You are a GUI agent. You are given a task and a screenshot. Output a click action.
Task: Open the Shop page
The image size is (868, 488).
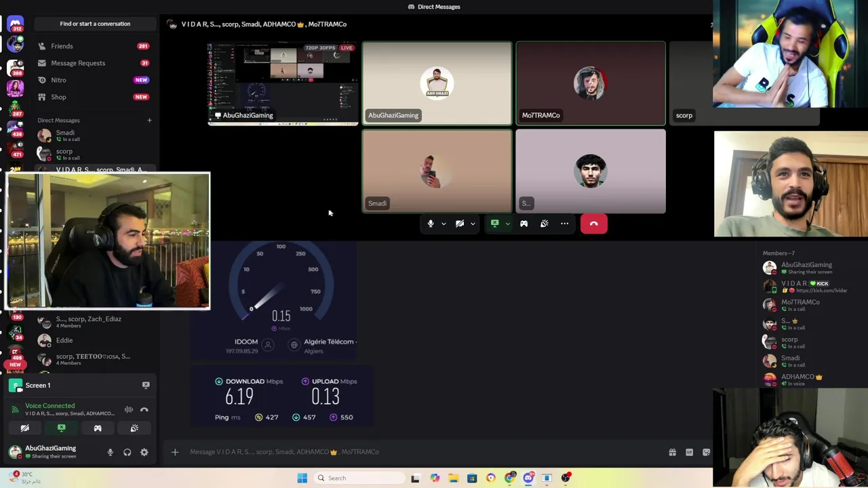pos(94,97)
